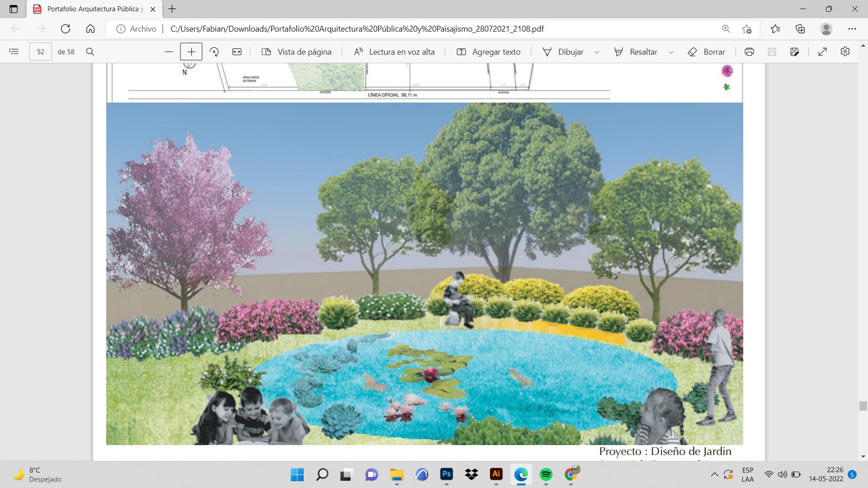Open PDF settings gear
868x488 pixels.
pos(845,52)
